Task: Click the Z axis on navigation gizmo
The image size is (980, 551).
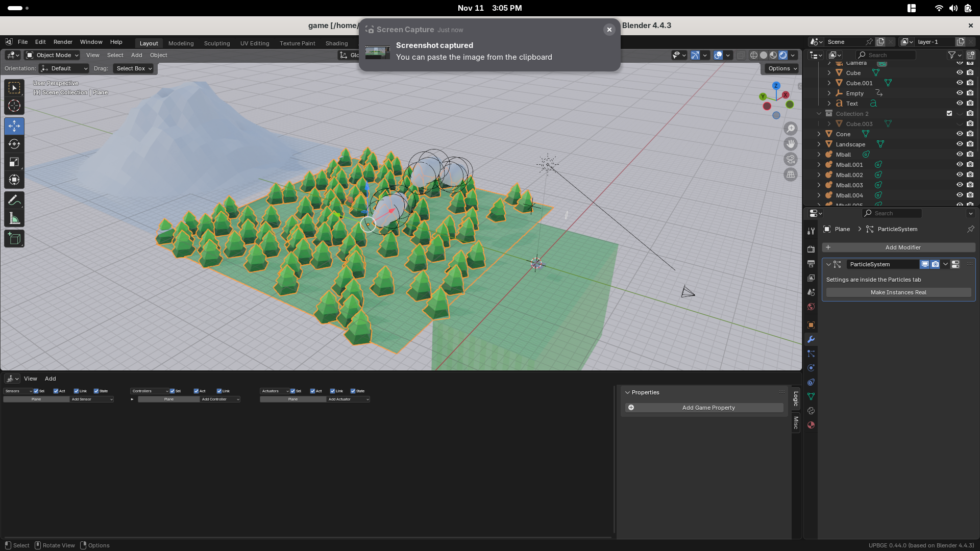Action: pos(776,86)
